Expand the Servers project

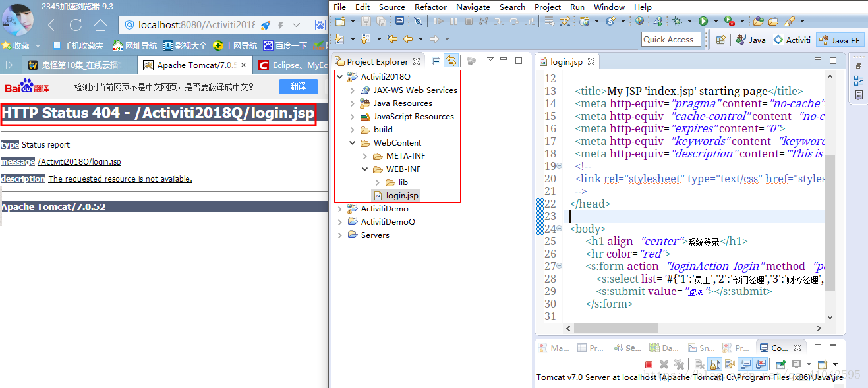tap(340, 235)
